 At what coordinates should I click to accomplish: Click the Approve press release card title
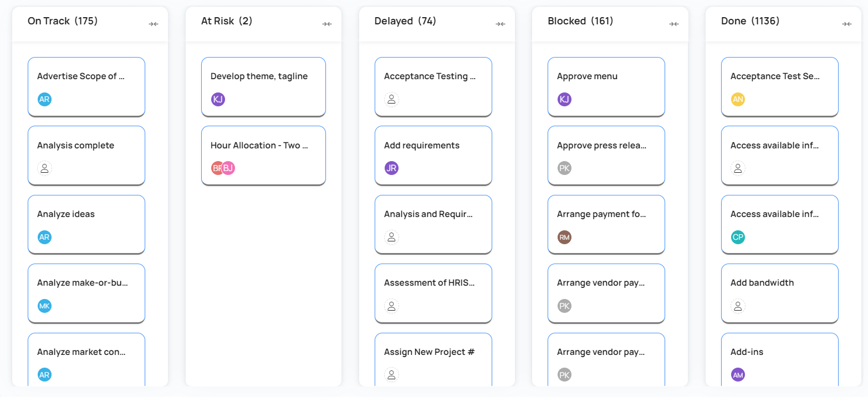[x=601, y=146]
